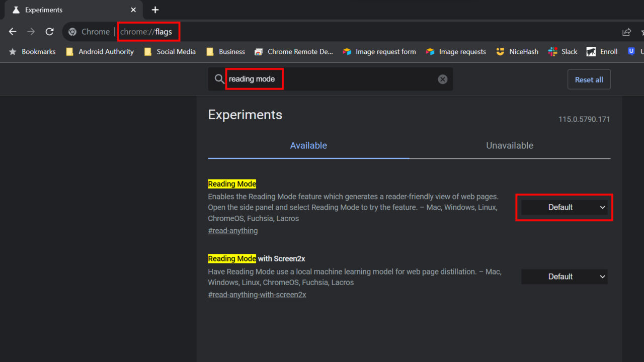Clear the search with the circular X icon
This screenshot has height=362, width=644.
pyautogui.click(x=442, y=79)
